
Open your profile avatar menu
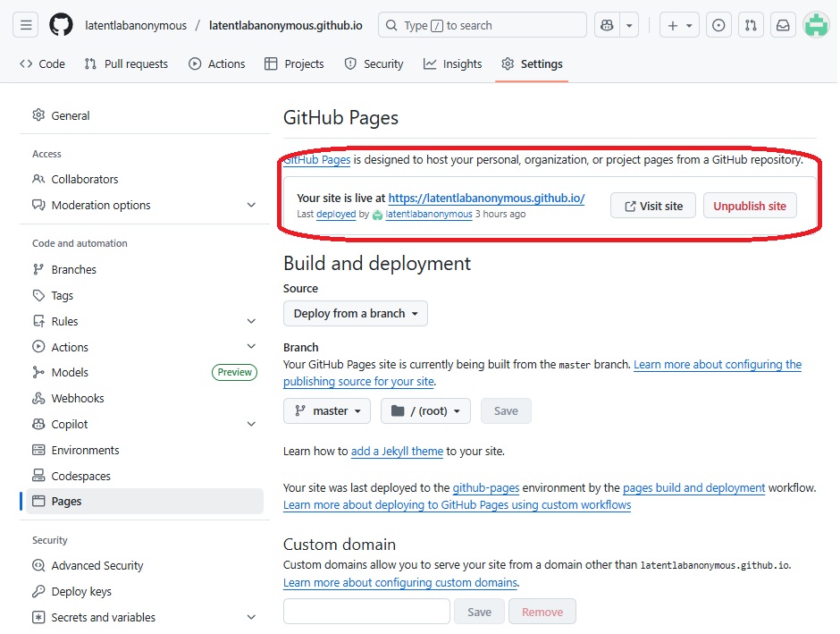tap(816, 25)
